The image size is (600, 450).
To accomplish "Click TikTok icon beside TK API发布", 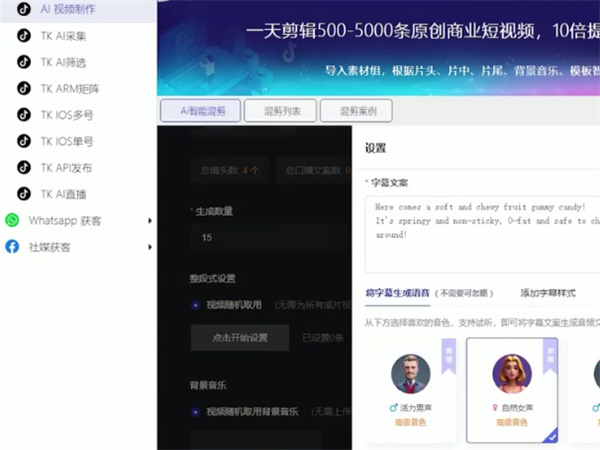I will (24, 167).
